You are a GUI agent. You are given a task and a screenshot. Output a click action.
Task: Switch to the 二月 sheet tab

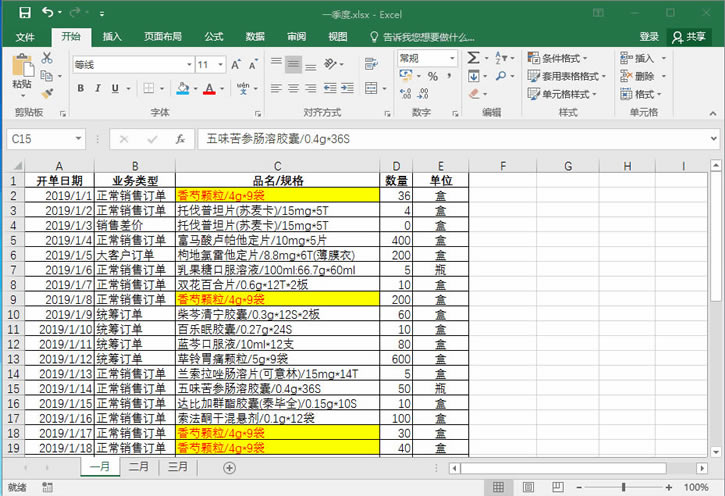click(x=139, y=467)
